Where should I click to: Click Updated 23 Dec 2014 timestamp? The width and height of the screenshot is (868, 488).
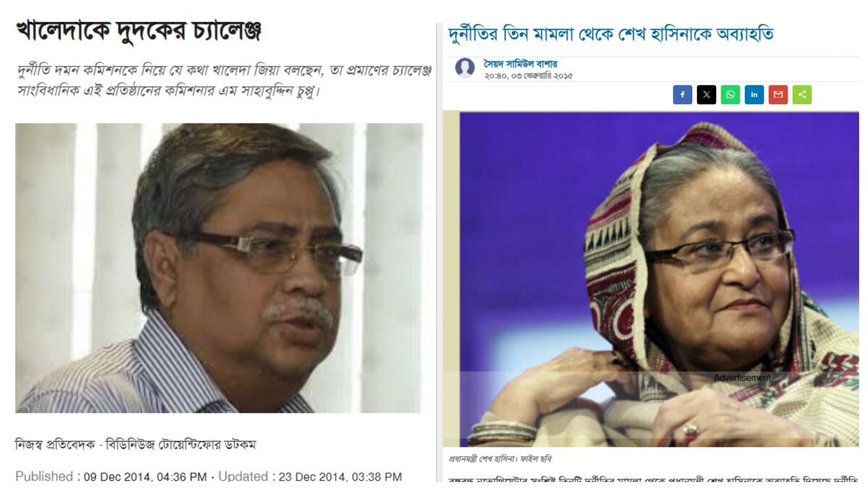click(x=310, y=476)
